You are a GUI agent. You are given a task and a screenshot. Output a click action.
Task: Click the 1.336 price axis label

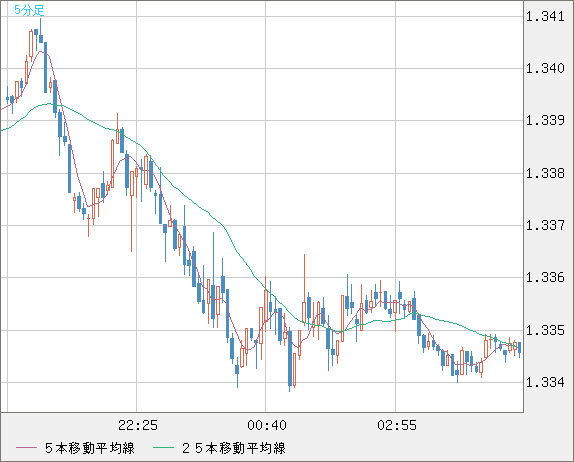(x=545, y=277)
